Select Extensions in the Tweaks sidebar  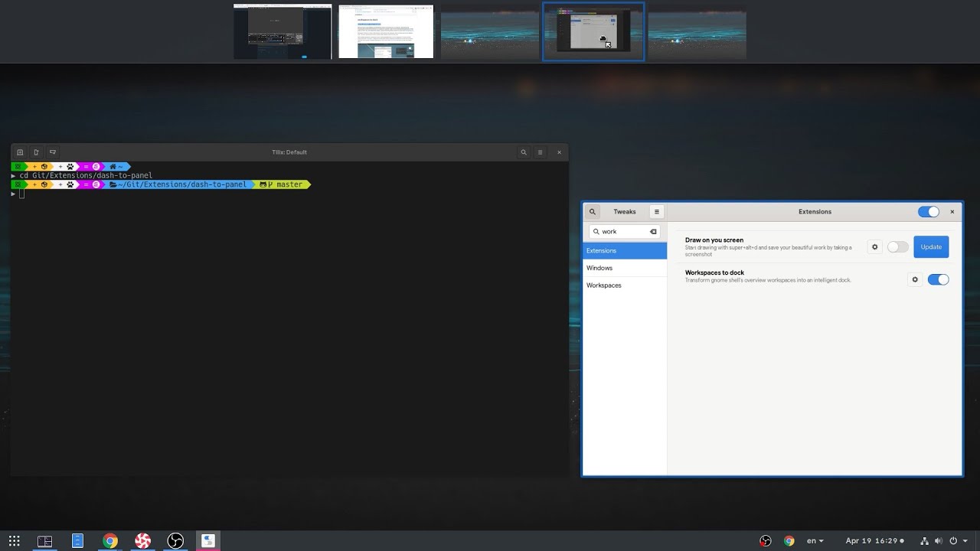tap(625, 250)
